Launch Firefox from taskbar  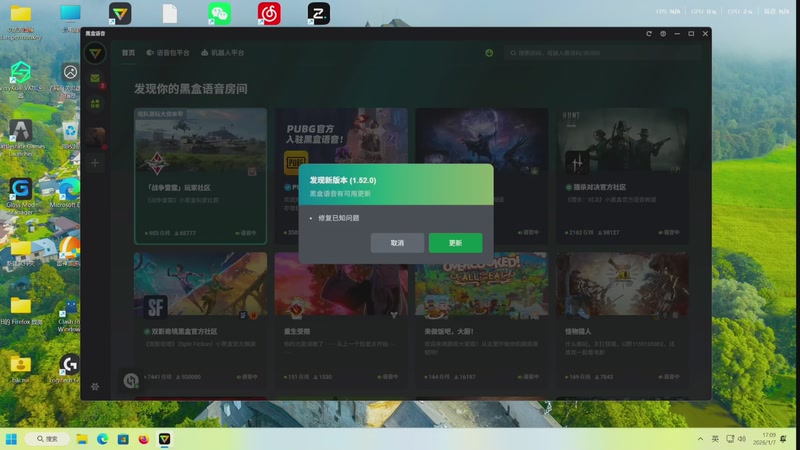pos(143,439)
